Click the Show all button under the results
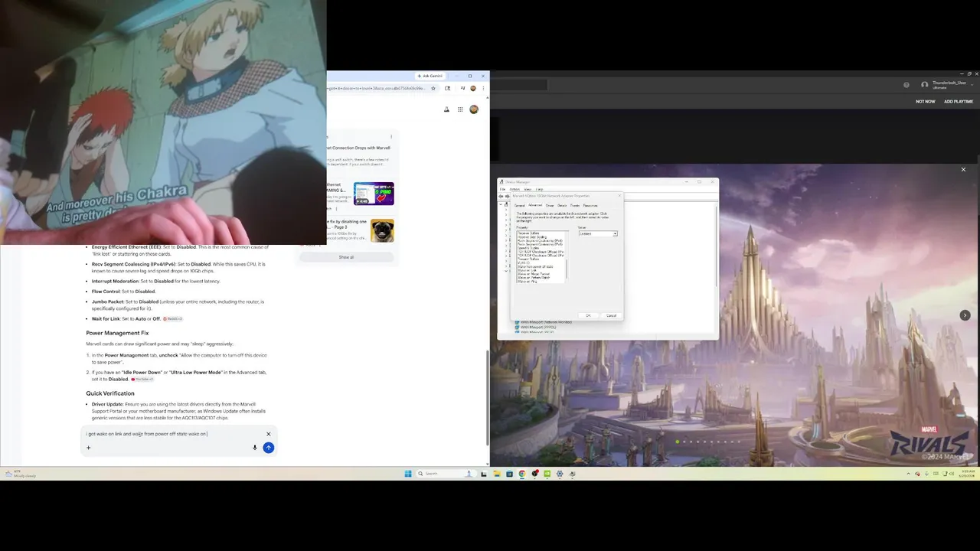This screenshot has width=980, height=551. pos(346,257)
